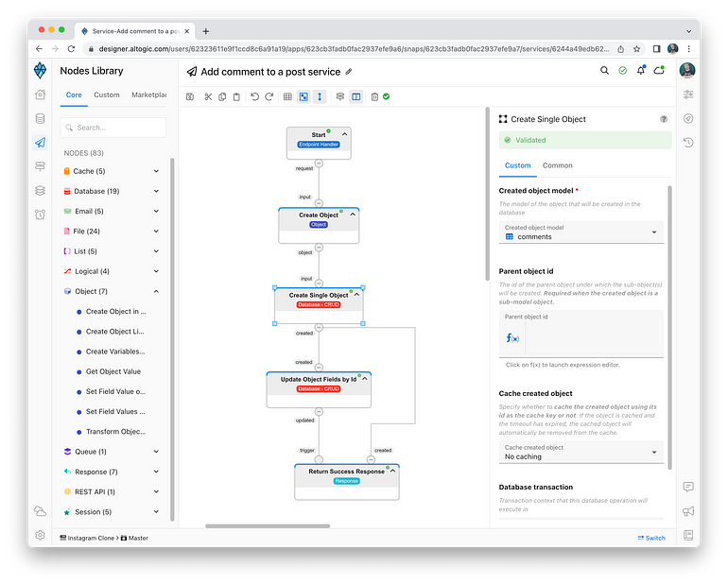Switch to the Custom library tab
Screen dimensions: 728x584
click(x=107, y=95)
